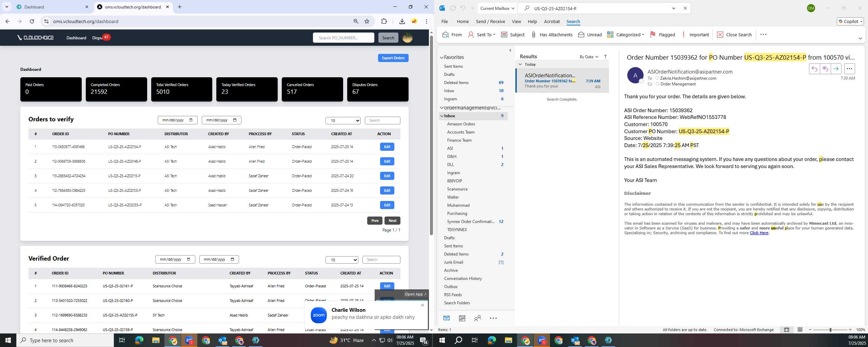Click Outlook Forward arrow icon

(x=836, y=69)
